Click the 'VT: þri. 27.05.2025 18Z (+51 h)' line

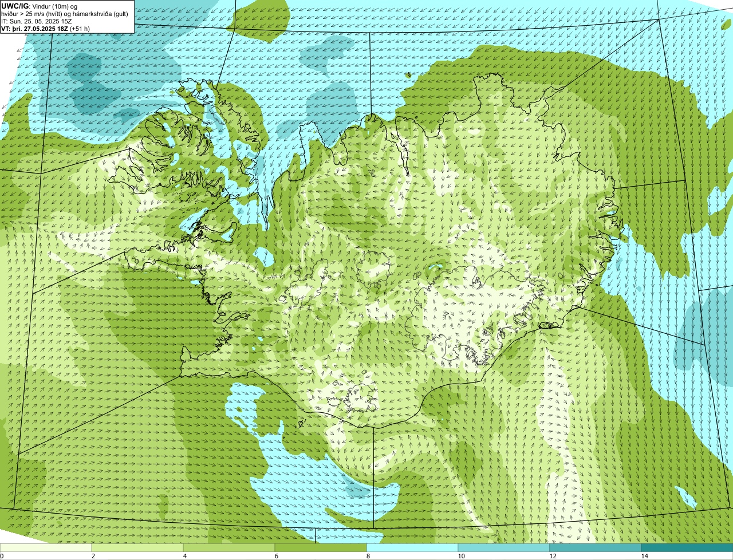coord(46,29)
